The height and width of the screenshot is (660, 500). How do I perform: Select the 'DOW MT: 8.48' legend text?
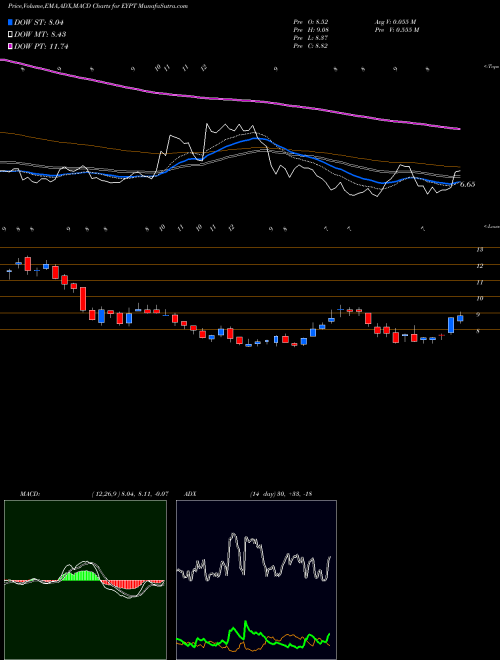40,35
